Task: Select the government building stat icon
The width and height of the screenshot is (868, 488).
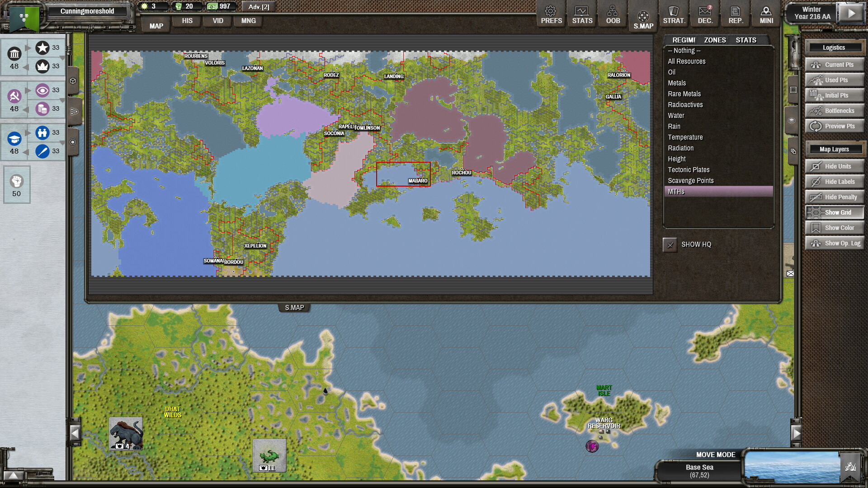Action: point(14,54)
